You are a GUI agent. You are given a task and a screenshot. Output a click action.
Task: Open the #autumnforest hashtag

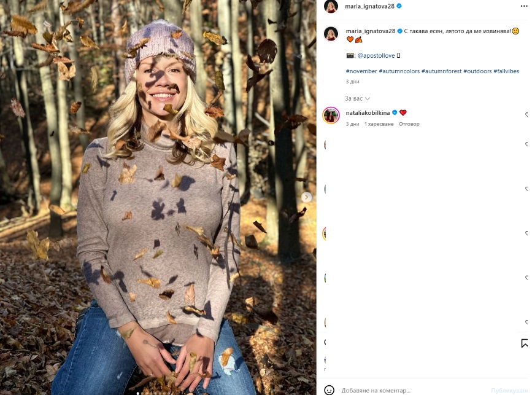tap(442, 71)
